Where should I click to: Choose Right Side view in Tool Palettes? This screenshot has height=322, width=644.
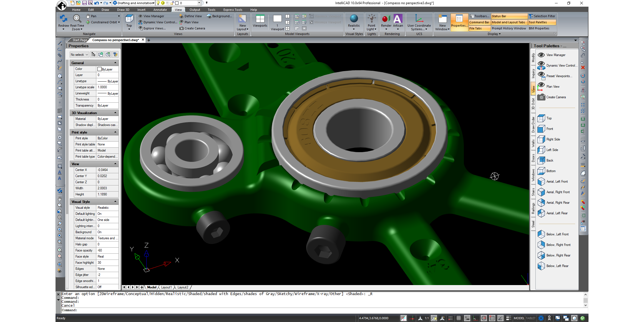[x=549, y=139]
